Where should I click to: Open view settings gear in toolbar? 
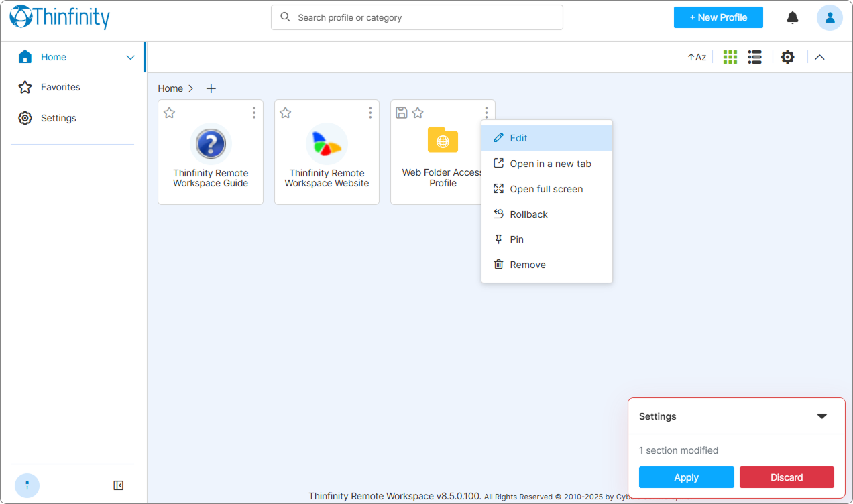click(788, 57)
